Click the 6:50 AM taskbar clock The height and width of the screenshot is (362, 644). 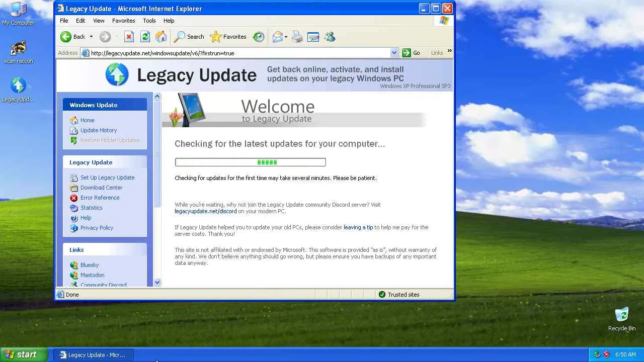click(625, 354)
